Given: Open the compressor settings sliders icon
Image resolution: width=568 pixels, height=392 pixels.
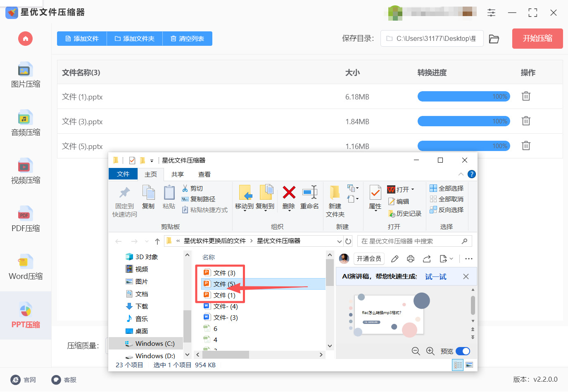Looking at the screenshot, I should (x=491, y=12).
